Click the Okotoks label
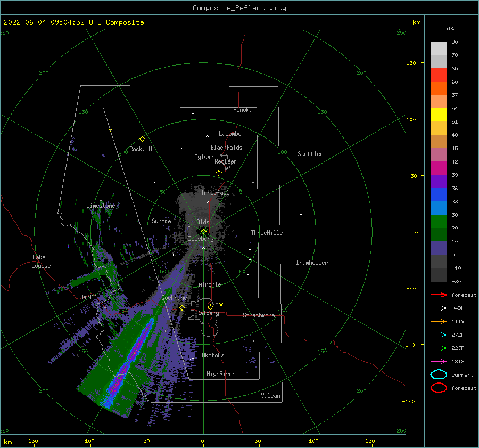Viewport: 479px width, 448px height. tap(213, 355)
